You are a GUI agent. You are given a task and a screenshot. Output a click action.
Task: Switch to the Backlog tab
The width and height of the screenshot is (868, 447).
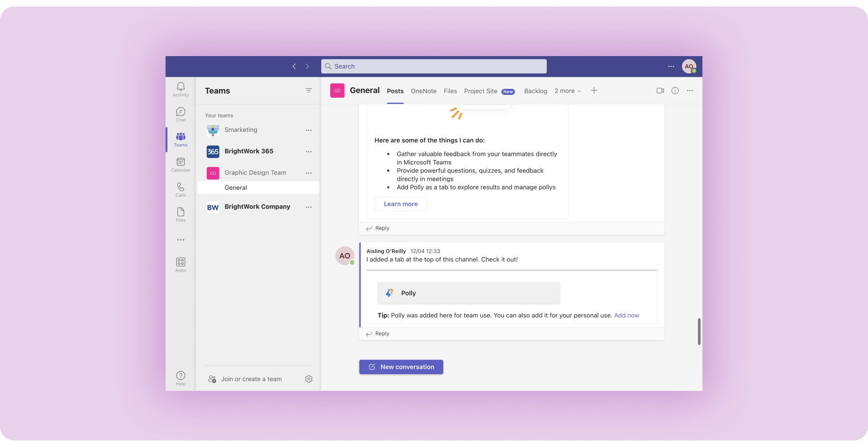[x=535, y=91]
